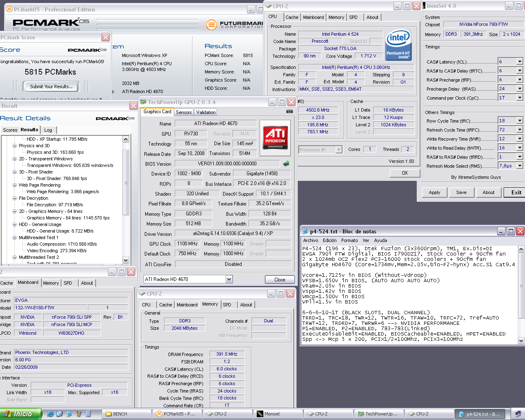Screen dimensions: 525x420
Task: Open SPD tab in CPU-Z Memory window
Action: point(227,305)
